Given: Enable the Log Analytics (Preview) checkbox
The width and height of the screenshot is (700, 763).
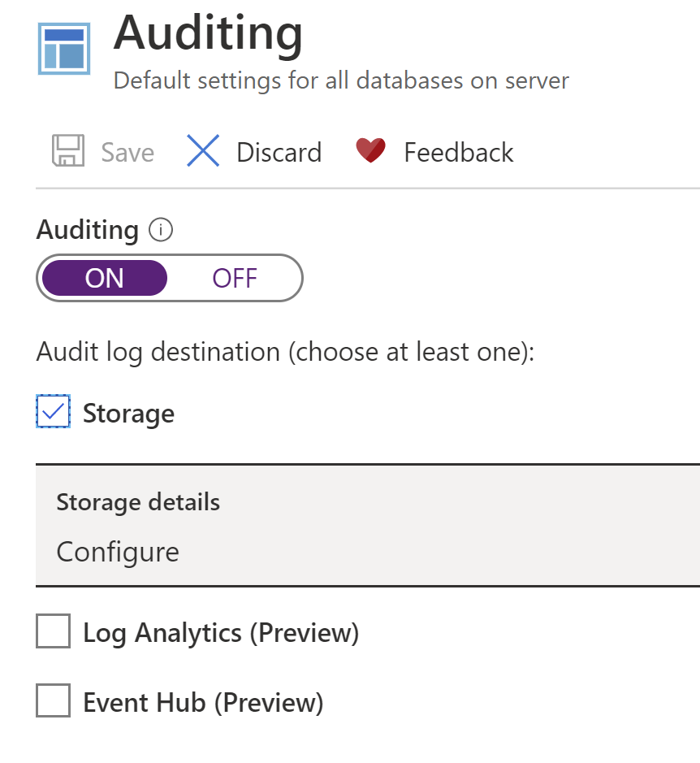Looking at the screenshot, I should click(53, 631).
